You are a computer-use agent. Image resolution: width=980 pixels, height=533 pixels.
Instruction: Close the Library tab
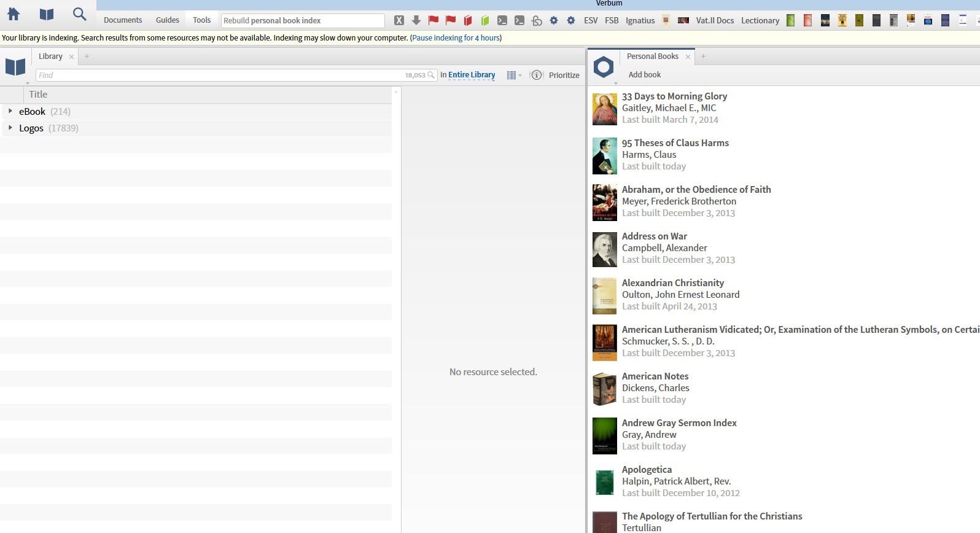point(71,56)
